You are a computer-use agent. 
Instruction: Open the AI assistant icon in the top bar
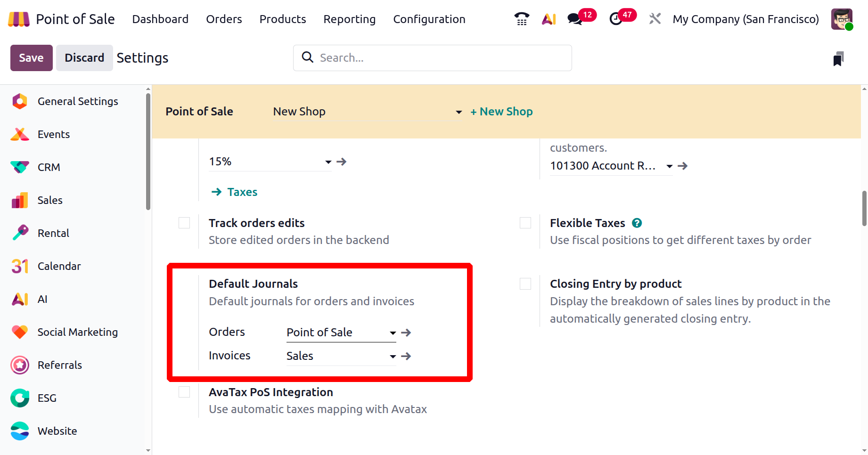pos(549,19)
